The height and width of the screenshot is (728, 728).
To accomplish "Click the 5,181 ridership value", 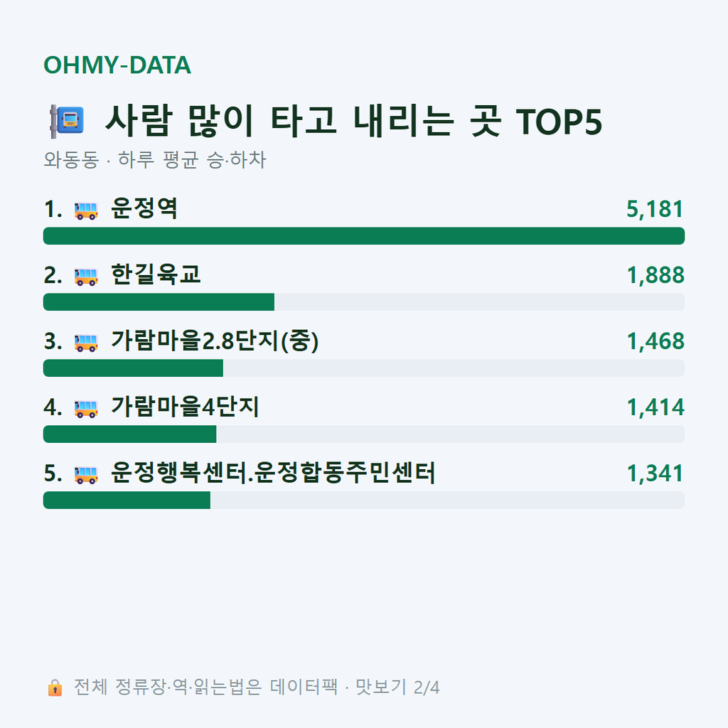I will [655, 209].
